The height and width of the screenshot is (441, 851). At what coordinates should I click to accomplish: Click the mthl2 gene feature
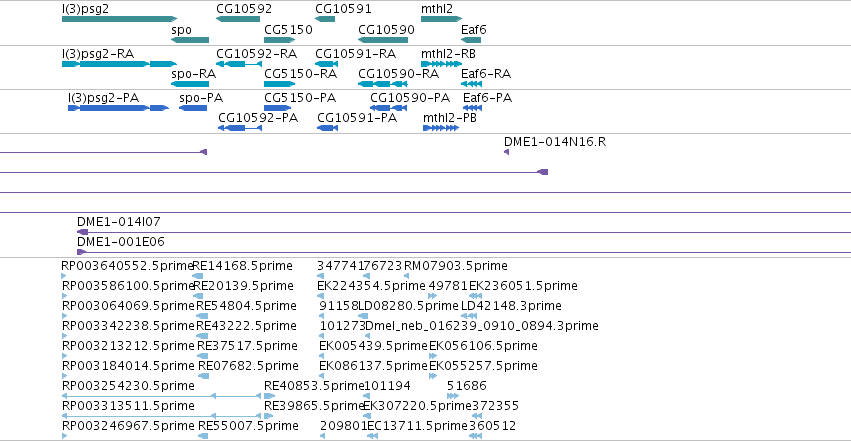click(441, 20)
